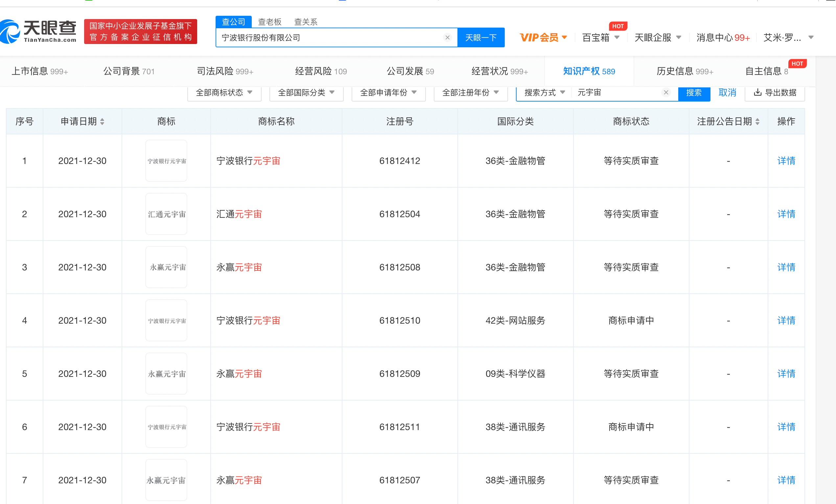Click the 天眼一下 search button
836x504 pixels.
pyautogui.click(x=481, y=37)
